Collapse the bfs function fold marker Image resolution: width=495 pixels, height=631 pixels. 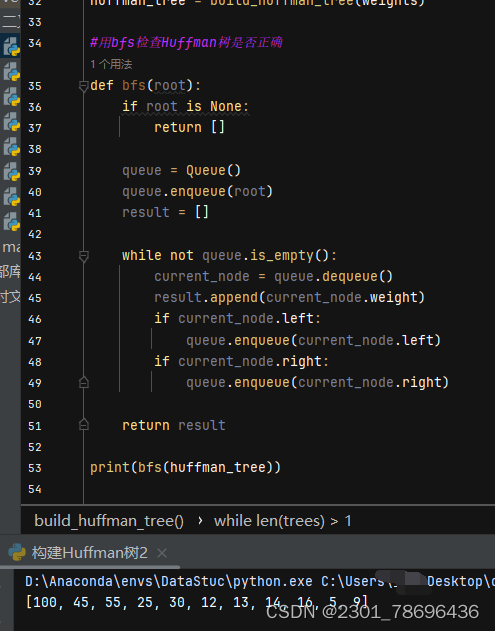84,86
